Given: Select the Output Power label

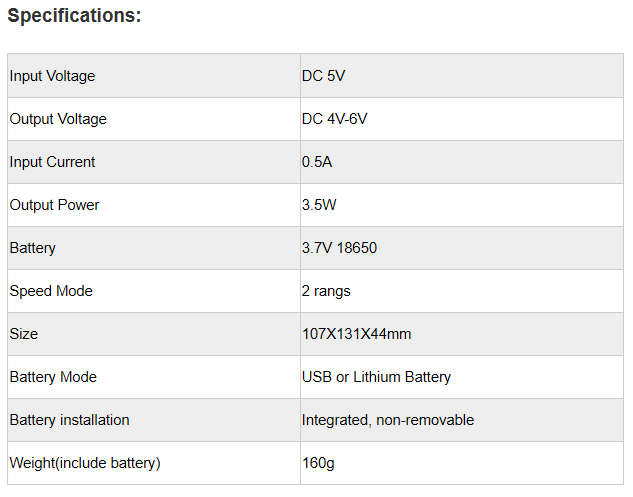Looking at the screenshot, I should pyautogui.click(x=54, y=205).
